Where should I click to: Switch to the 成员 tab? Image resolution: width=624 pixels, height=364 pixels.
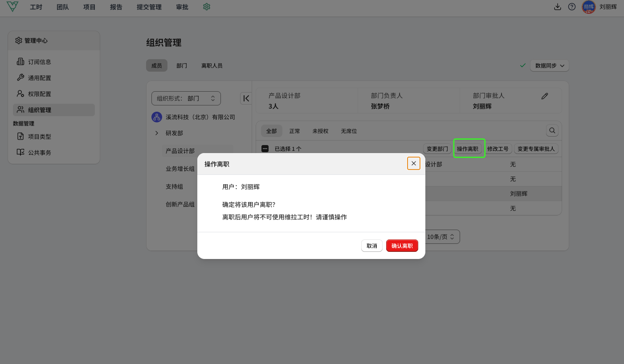(x=157, y=65)
